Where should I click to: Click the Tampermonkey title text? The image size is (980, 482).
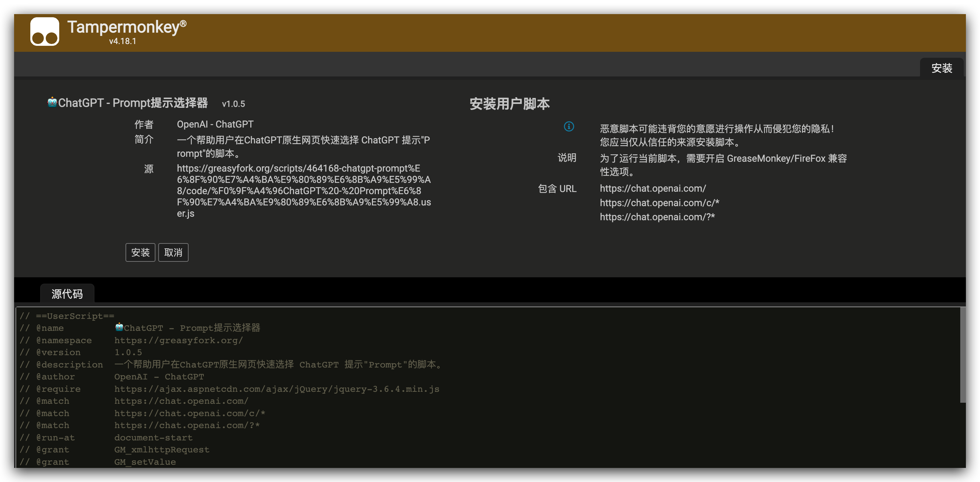pos(127,27)
